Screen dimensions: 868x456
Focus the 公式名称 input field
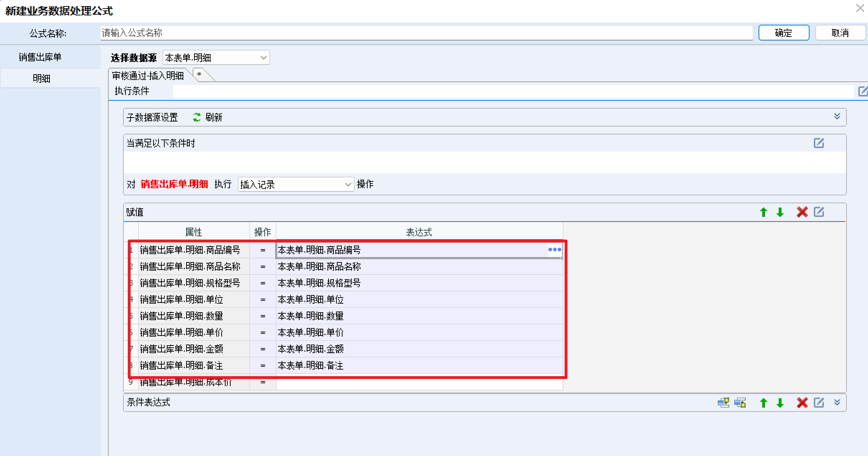coord(426,33)
